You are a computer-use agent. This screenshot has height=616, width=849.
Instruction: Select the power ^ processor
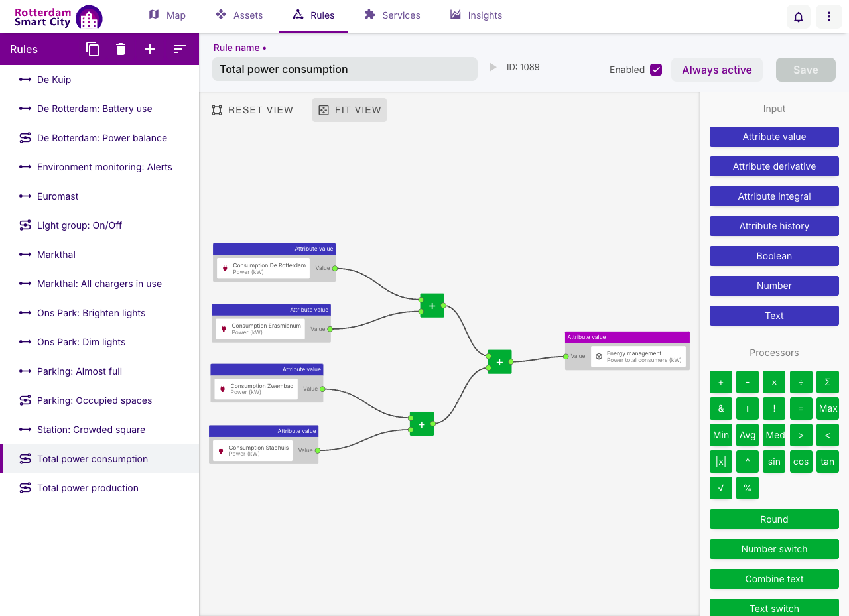748,462
